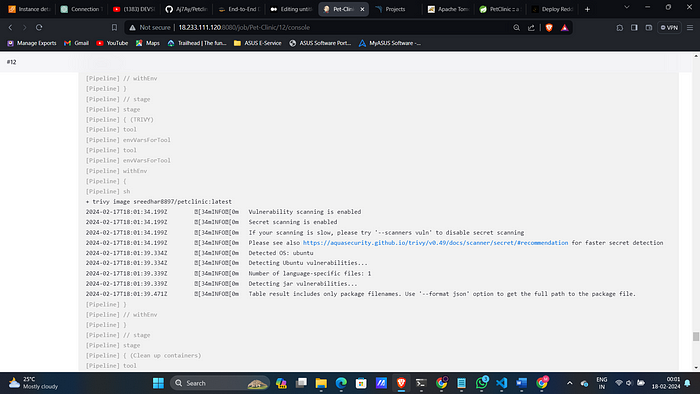Image resolution: width=700 pixels, height=394 pixels.
Task: Open the Brave Rewards triangle icon
Action: pos(565,27)
